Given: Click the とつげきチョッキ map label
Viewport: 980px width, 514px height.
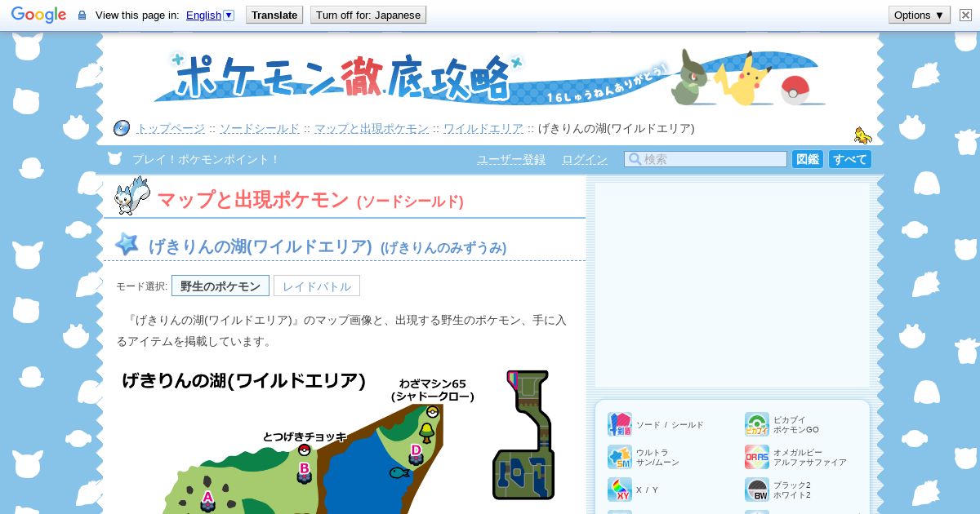Looking at the screenshot, I should (305, 436).
